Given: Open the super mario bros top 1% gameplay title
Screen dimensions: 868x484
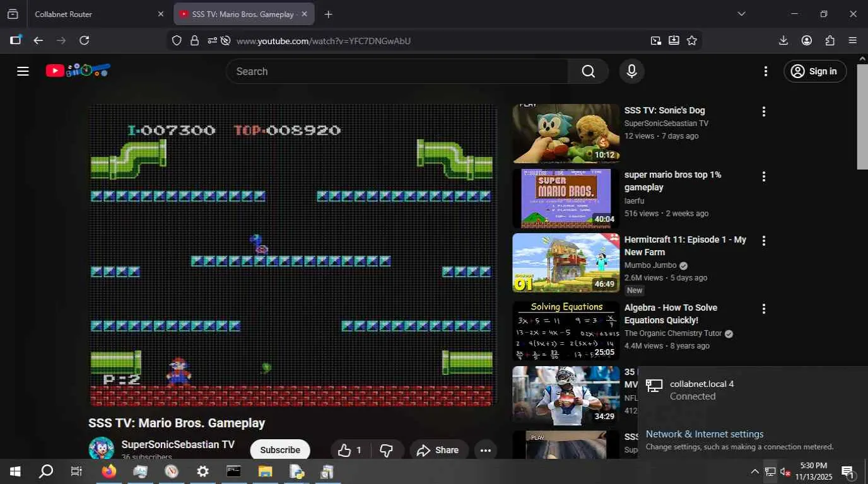Looking at the screenshot, I should [x=673, y=181].
